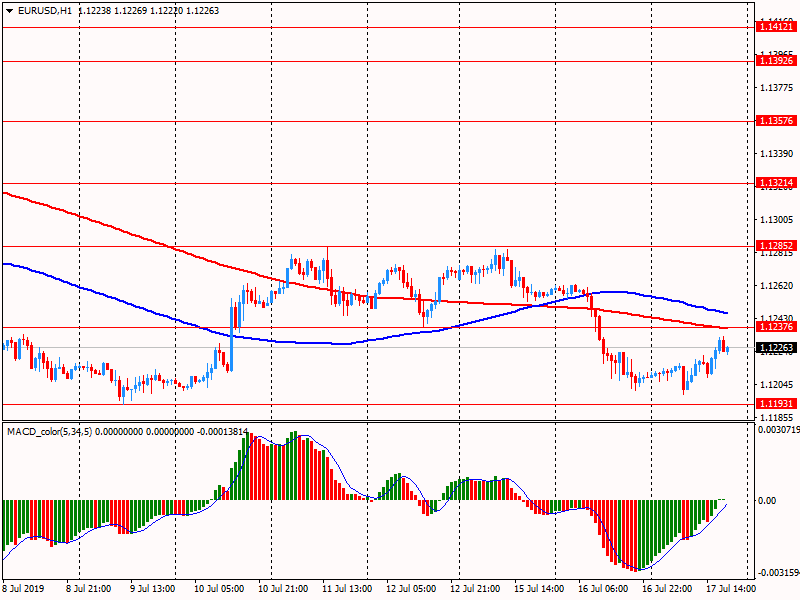
Task: Click the 11 Jul 13:00 time label
Action: click(347, 588)
